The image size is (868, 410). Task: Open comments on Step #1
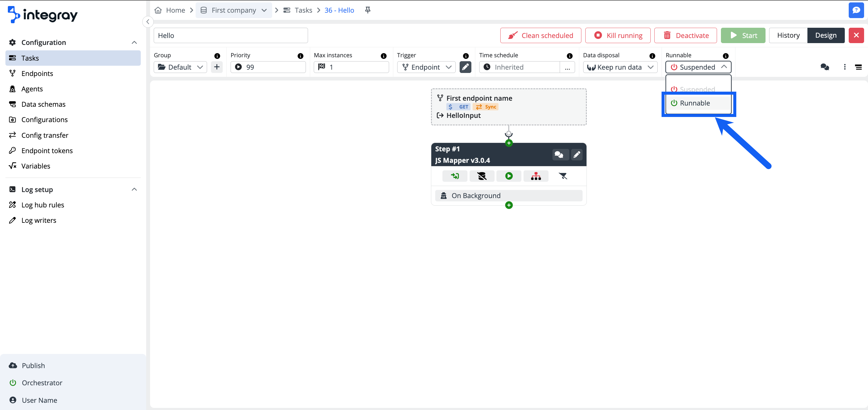point(559,155)
